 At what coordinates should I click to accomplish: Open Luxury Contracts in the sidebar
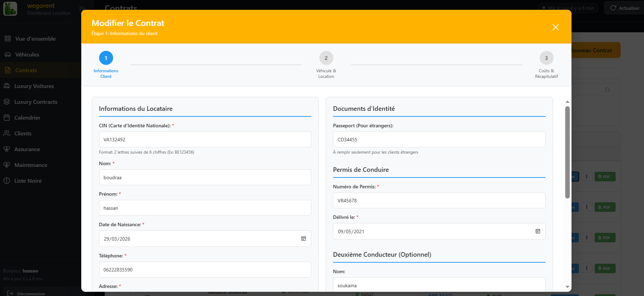[x=35, y=102]
